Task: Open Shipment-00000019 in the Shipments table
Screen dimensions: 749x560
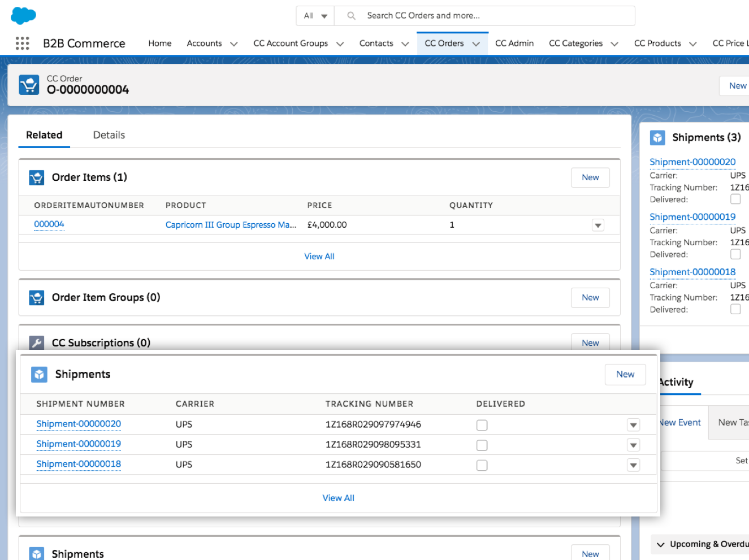Action: click(79, 444)
